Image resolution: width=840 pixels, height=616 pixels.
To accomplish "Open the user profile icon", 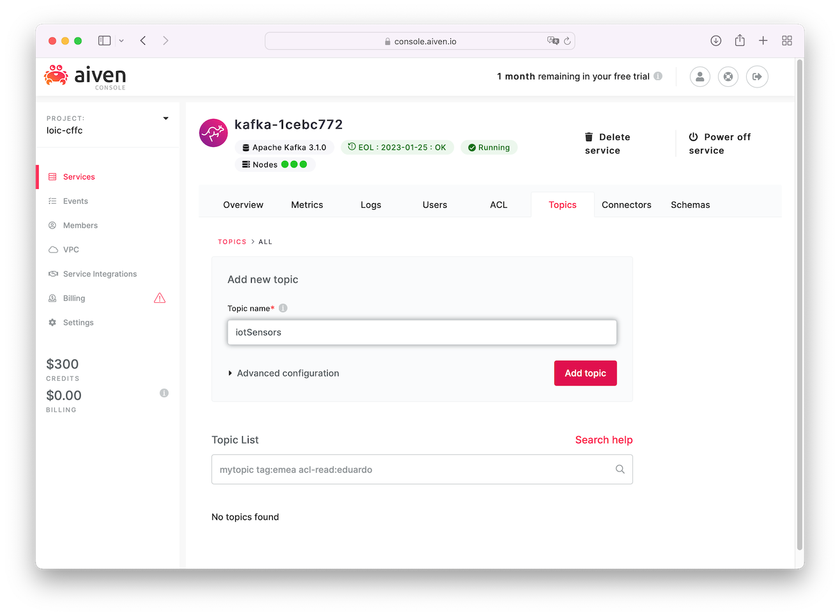I will [700, 77].
